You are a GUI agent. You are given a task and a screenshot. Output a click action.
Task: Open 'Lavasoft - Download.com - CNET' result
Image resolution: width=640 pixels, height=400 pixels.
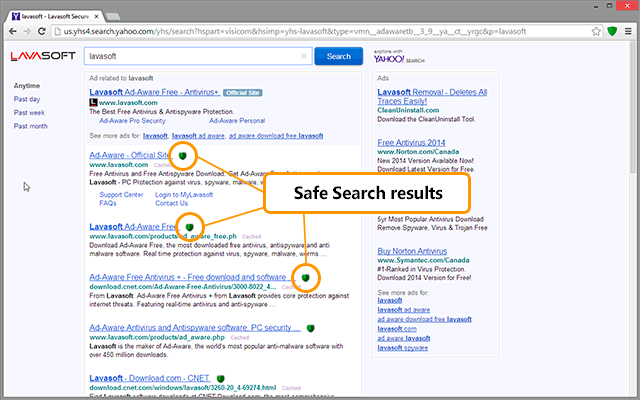click(150, 378)
